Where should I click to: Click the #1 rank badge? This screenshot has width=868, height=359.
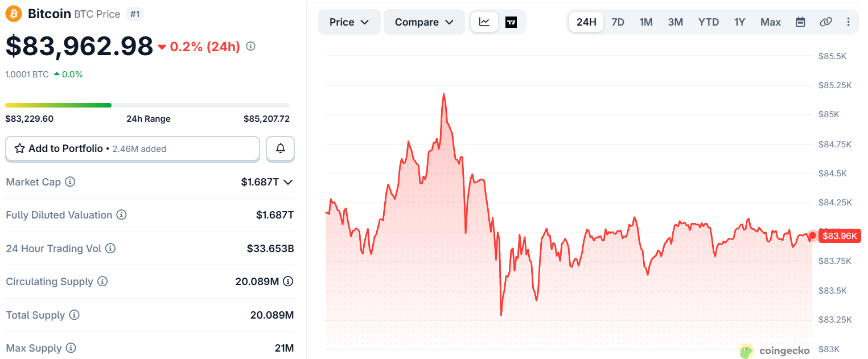tap(135, 14)
